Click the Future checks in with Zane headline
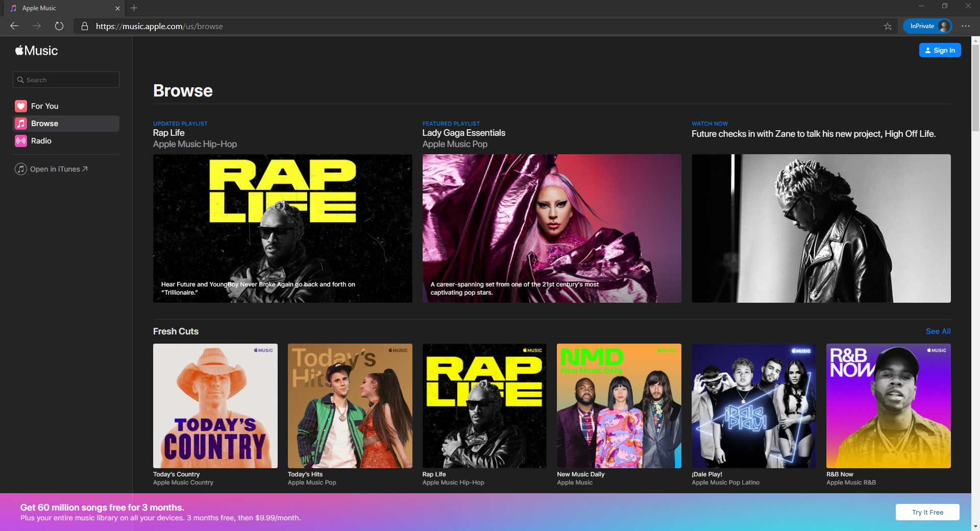 (x=814, y=134)
